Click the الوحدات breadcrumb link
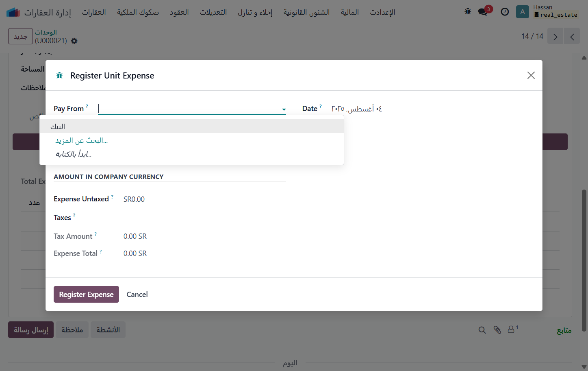The image size is (588, 371). [46, 32]
